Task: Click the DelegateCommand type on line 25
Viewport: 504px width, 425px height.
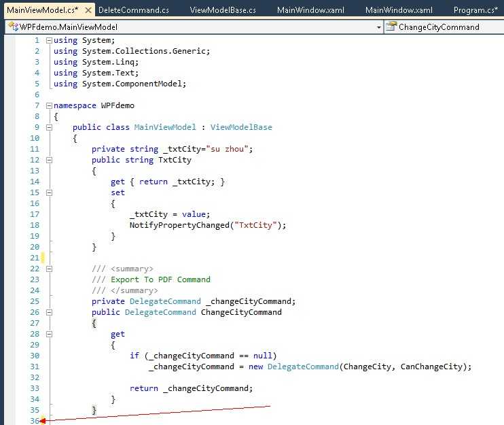Action: 165,301
